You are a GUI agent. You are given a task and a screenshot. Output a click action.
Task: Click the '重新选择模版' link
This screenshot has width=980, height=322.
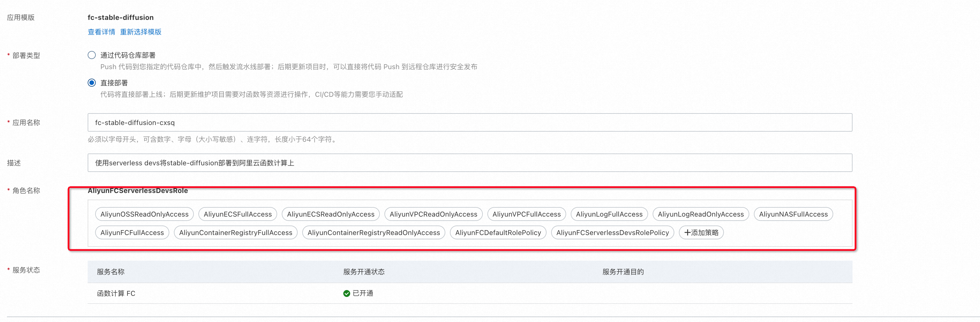pyautogui.click(x=141, y=32)
